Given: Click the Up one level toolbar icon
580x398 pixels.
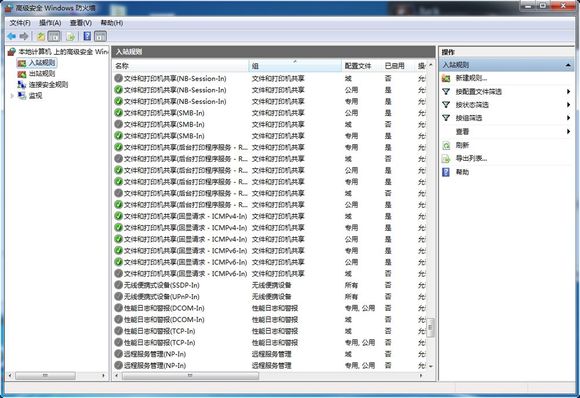Looking at the screenshot, I should click(x=41, y=36).
